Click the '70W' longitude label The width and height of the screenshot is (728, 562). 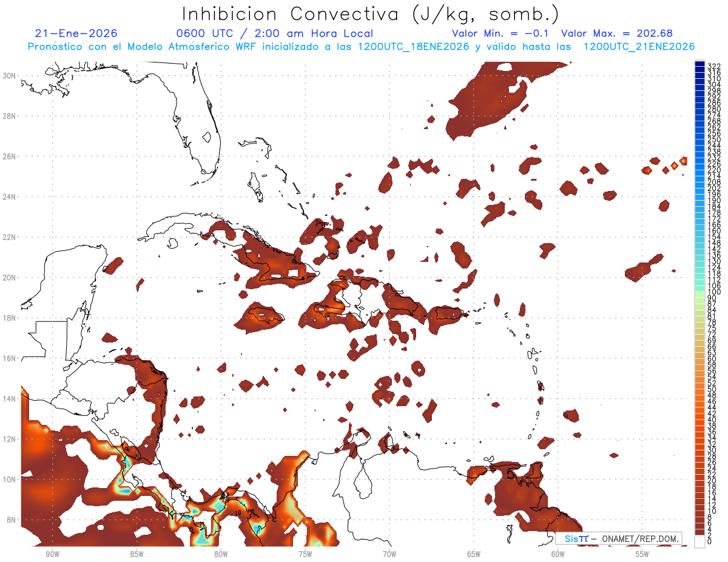tap(389, 555)
